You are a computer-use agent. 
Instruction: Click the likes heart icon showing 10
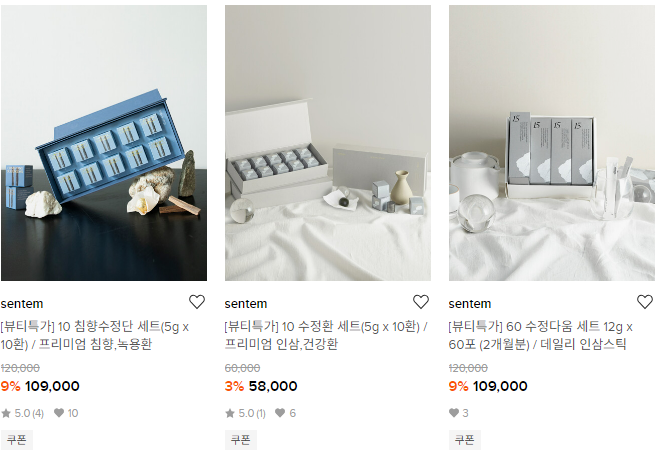(59, 413)
